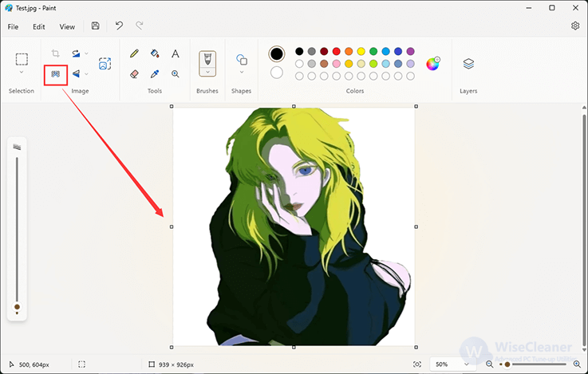Click the brush size slider handle

17,307
